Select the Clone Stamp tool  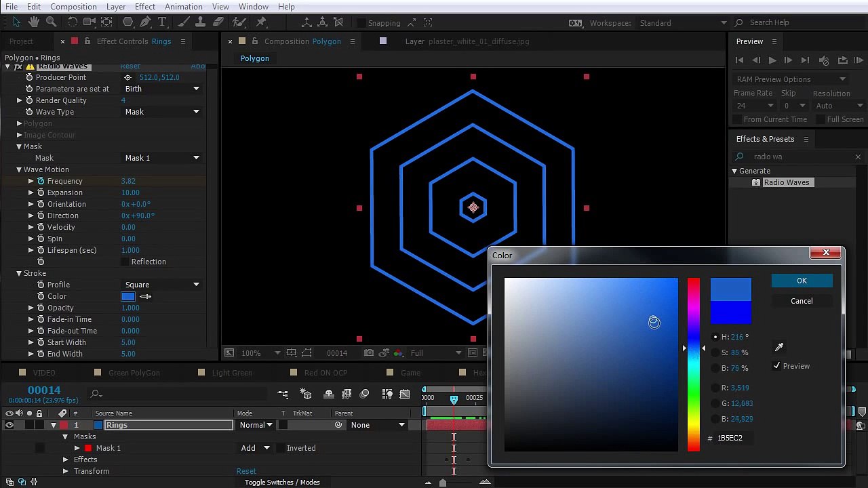200,22
